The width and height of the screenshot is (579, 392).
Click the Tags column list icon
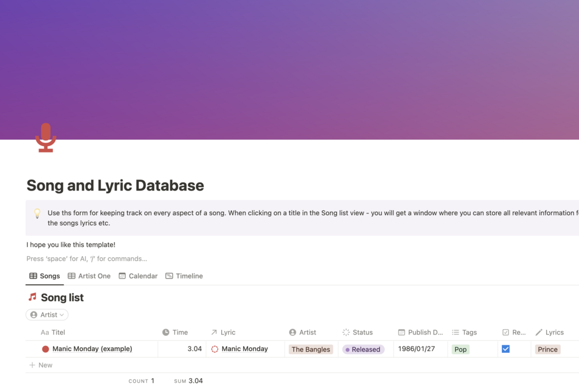(x=455, y=332)
